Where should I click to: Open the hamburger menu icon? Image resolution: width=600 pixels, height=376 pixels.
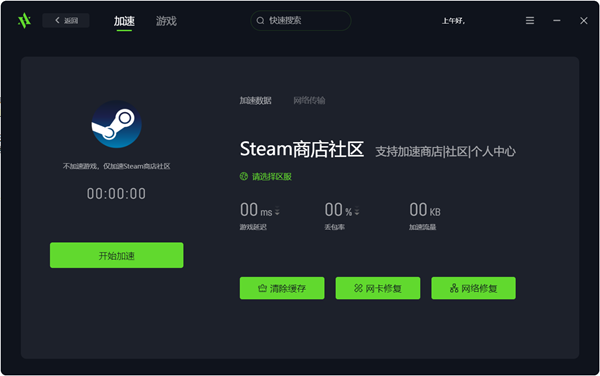(530, 21)
